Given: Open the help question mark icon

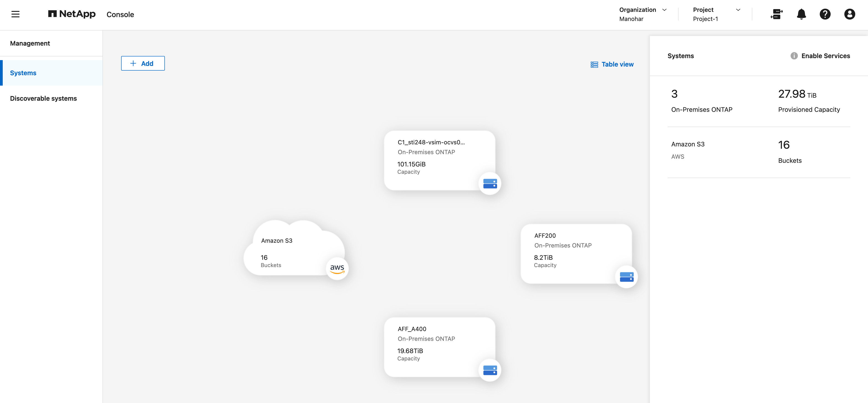Looking at the screenshot, I should (825, 14).
